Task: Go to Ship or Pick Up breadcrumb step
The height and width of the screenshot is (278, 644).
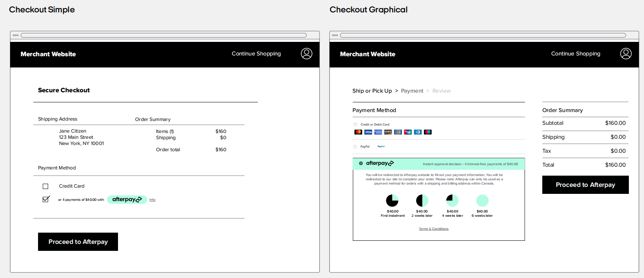Action: click(x=372, y=91)
